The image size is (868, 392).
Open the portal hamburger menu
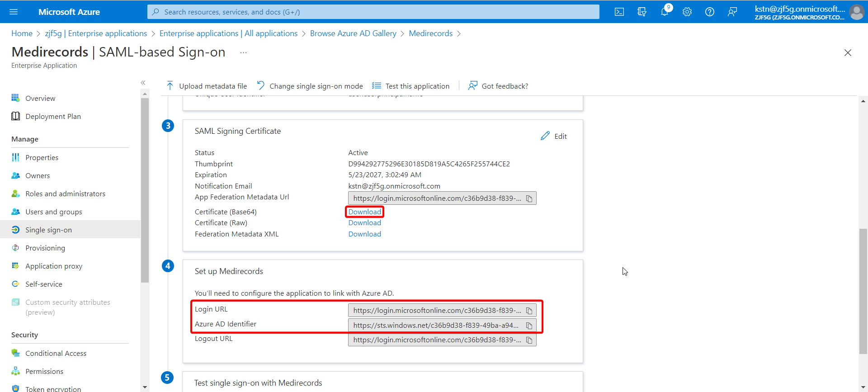pyautogui.click(x=14, y=12)
